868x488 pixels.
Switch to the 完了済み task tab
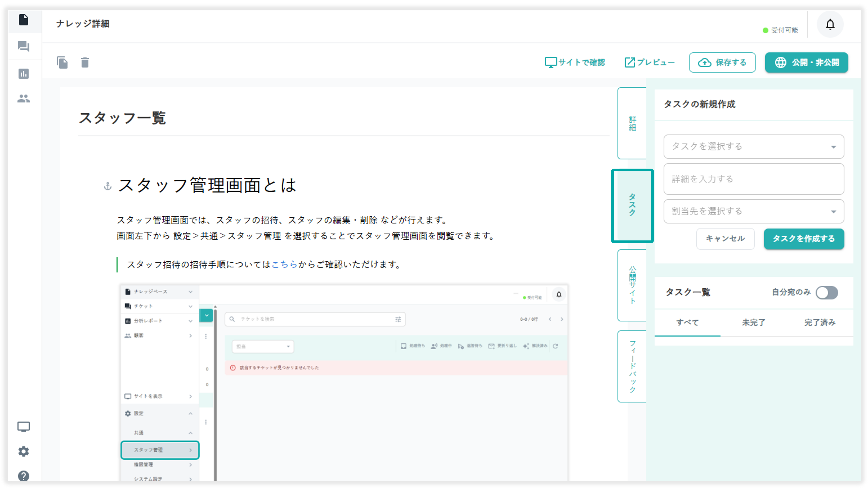pos(820,323)
